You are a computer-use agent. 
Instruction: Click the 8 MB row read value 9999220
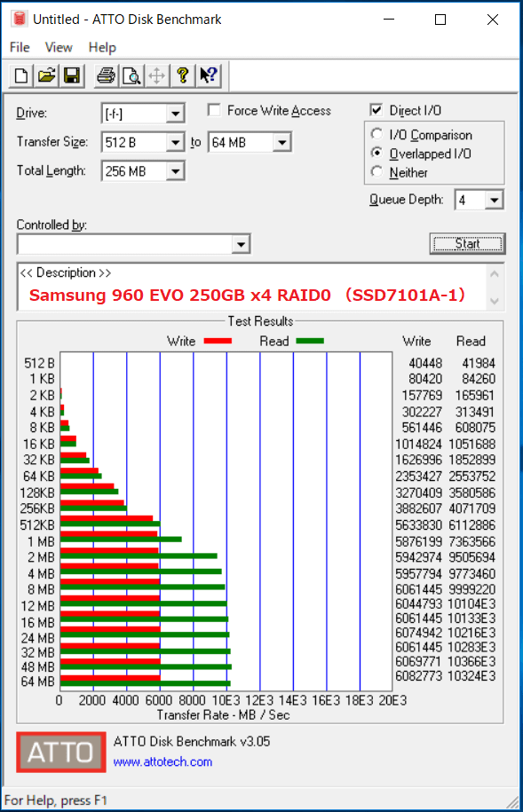point(471,589)
